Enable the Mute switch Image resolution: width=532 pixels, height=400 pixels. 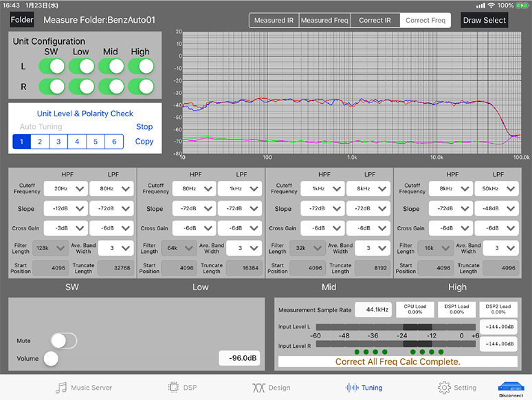point(63,340)
